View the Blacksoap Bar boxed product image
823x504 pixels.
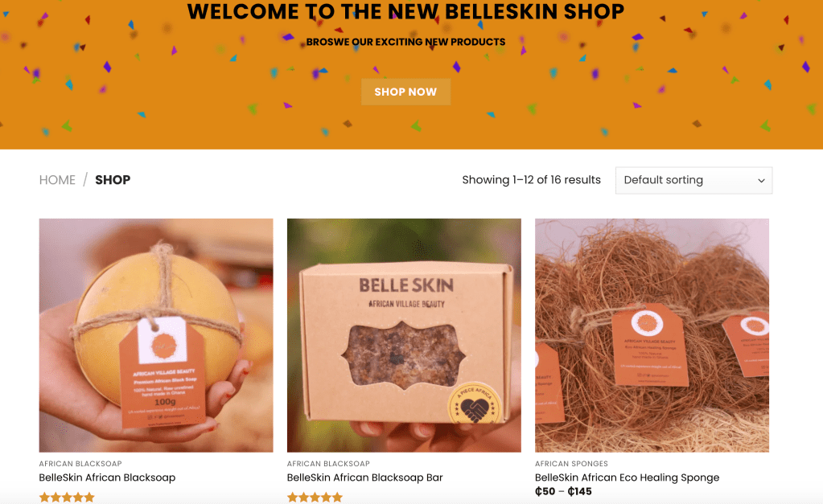404,335
